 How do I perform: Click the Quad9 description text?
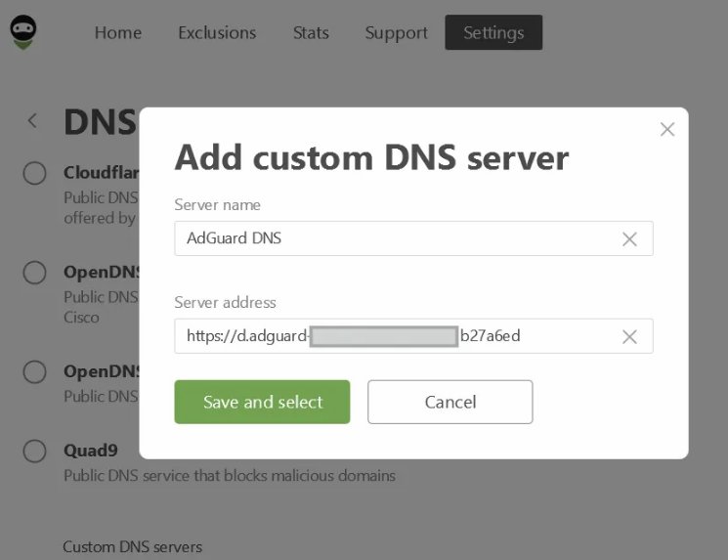[230, 476]
